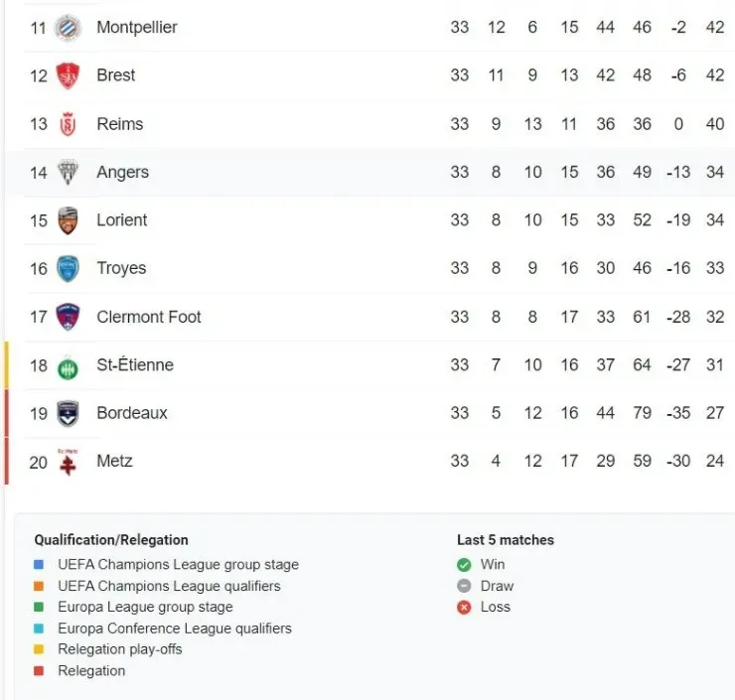Click the Metz team crest
Viewport: 735px width, 700px height.
(x=68, y=462)
